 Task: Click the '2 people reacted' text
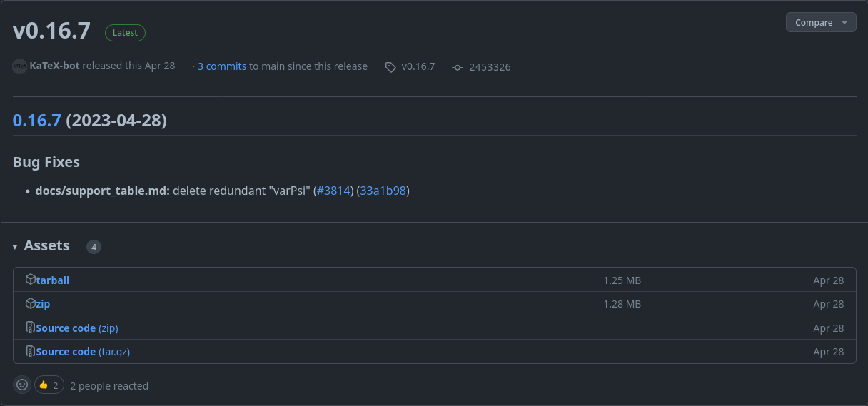(x=109, y=386)
